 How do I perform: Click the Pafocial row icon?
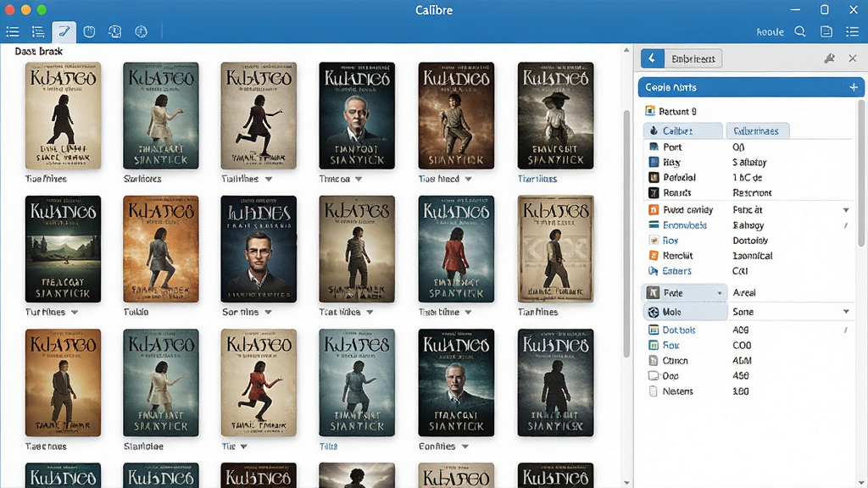tap(654, 178)
